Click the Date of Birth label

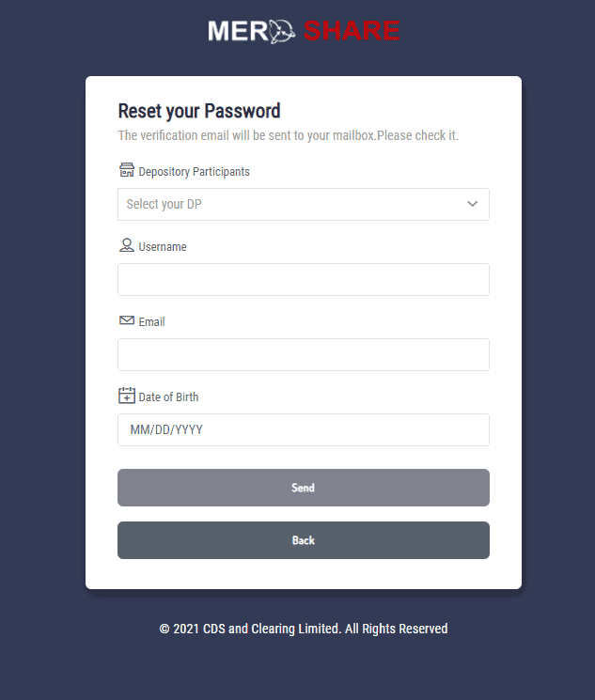click(168, 397)
